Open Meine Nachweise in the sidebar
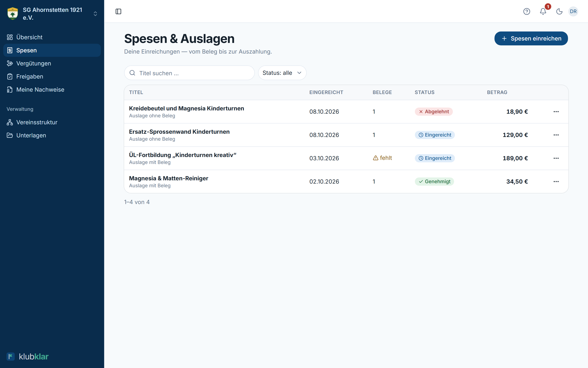This screenshot has height=368, width=588. 52,90
